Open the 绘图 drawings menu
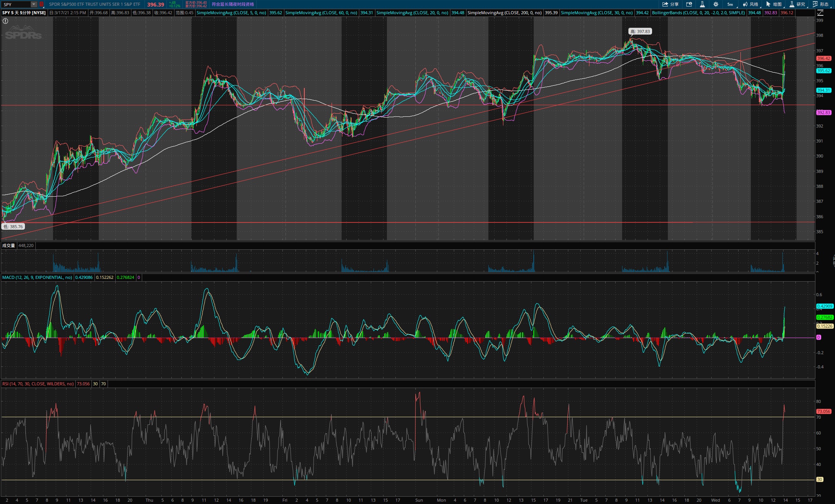This screenshot has width=835, height=504. tap(774, 4)
